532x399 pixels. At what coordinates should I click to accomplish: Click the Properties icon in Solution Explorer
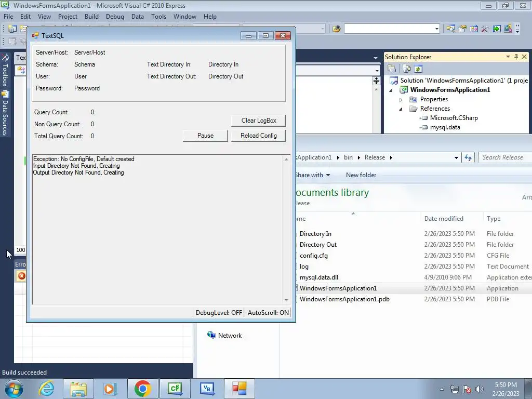pyautogui.click(x=392, y=69)
